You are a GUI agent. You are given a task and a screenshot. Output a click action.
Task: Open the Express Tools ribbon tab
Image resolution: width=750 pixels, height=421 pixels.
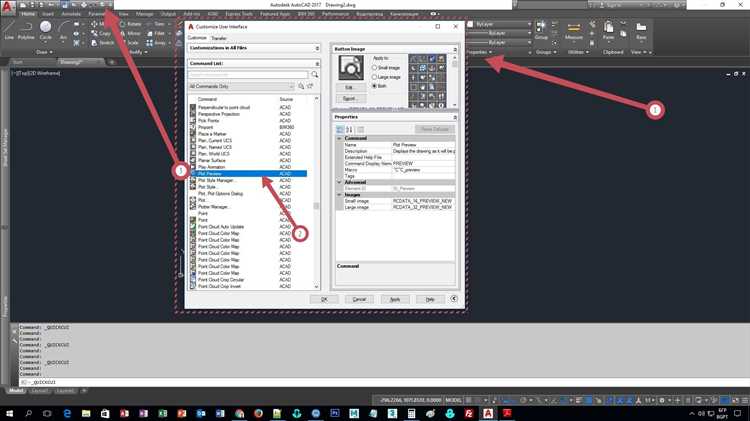[239, 14]
